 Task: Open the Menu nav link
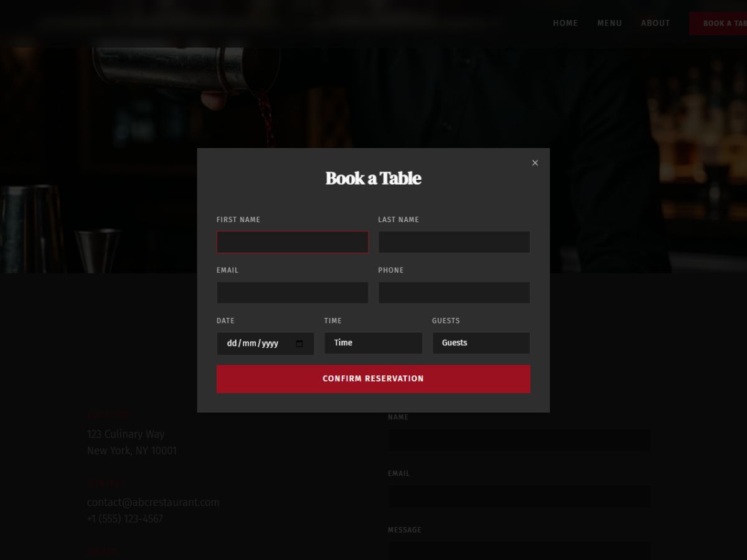click(x=609, y=23)
